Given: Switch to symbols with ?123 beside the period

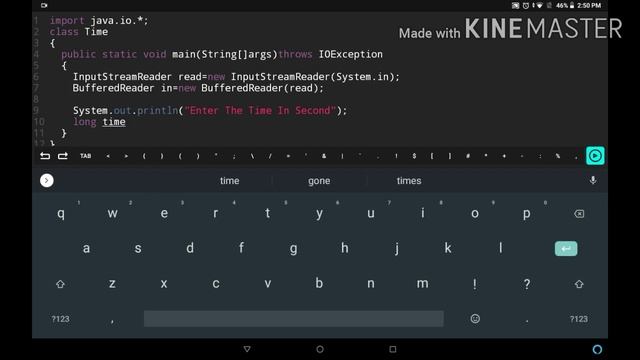Looking at the screenshot, I should pyautogui.click(x=579, y=319).
